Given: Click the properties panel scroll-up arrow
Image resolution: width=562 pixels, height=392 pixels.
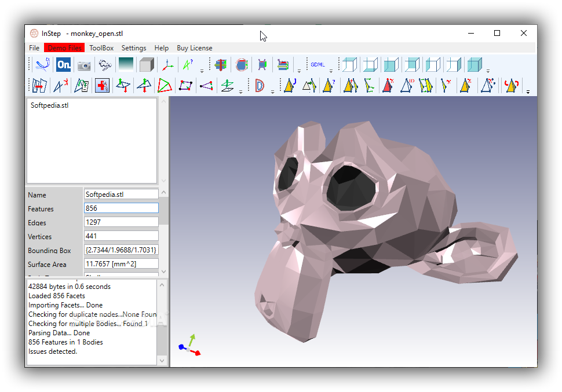Looking at the screenshot, I should point(164,192).
